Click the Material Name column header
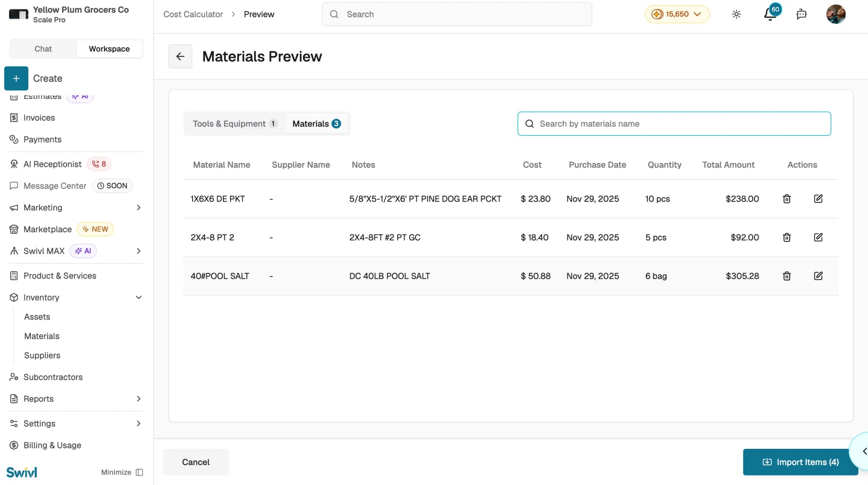 222,165
